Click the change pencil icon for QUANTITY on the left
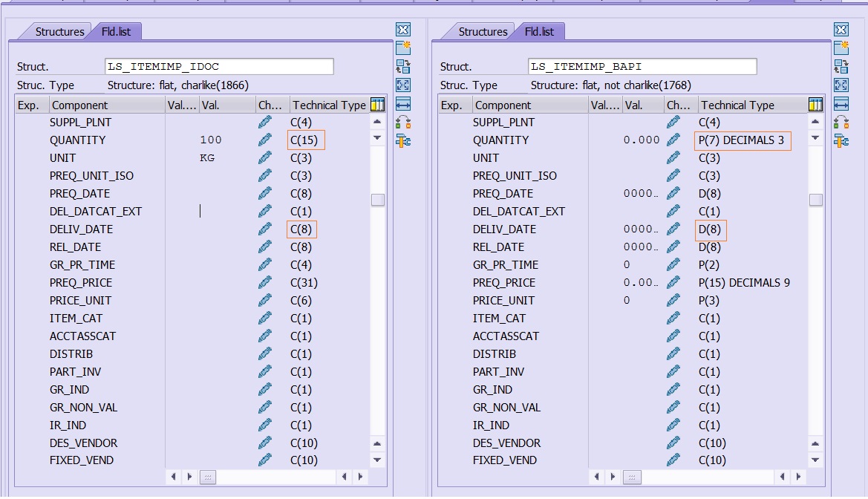Image resolution: width=868 pixels, height=499 pixels. click(264, 140)
